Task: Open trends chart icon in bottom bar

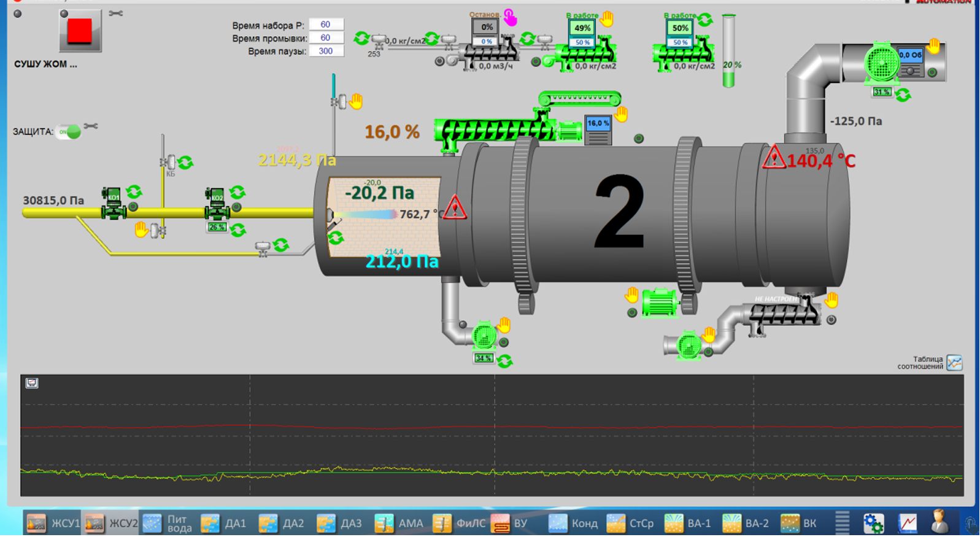Action: [x=908, y=523]
